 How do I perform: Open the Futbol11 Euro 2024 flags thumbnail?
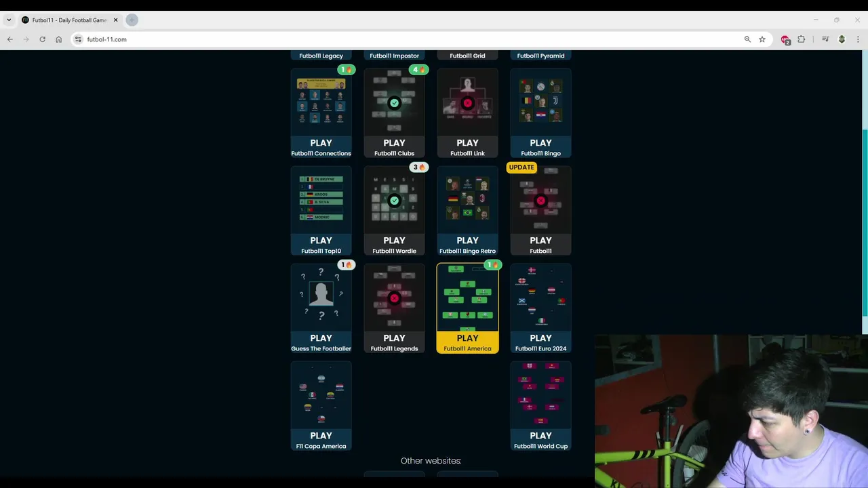[x=540, y=296]
